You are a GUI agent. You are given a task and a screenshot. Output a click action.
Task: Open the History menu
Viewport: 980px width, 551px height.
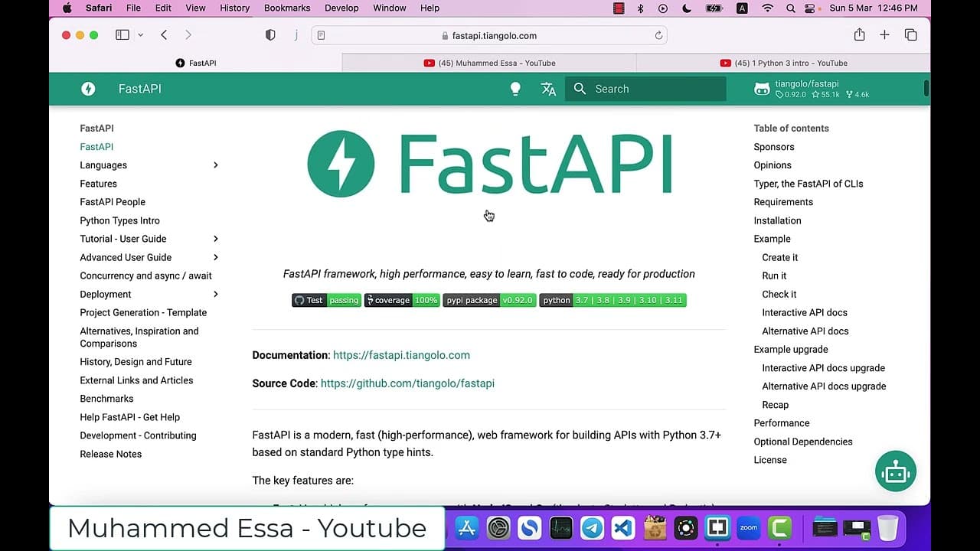[234, 8]
